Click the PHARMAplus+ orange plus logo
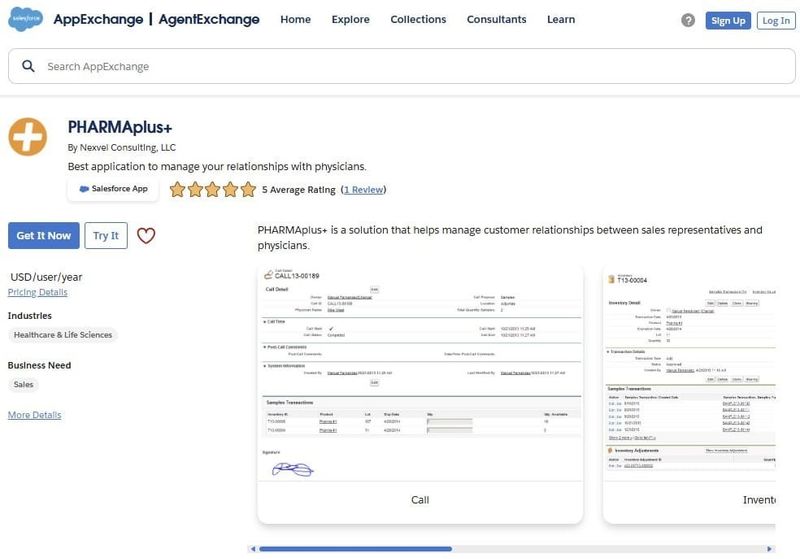800x559 pixels. pyautogui.click(x=28, y=137)
